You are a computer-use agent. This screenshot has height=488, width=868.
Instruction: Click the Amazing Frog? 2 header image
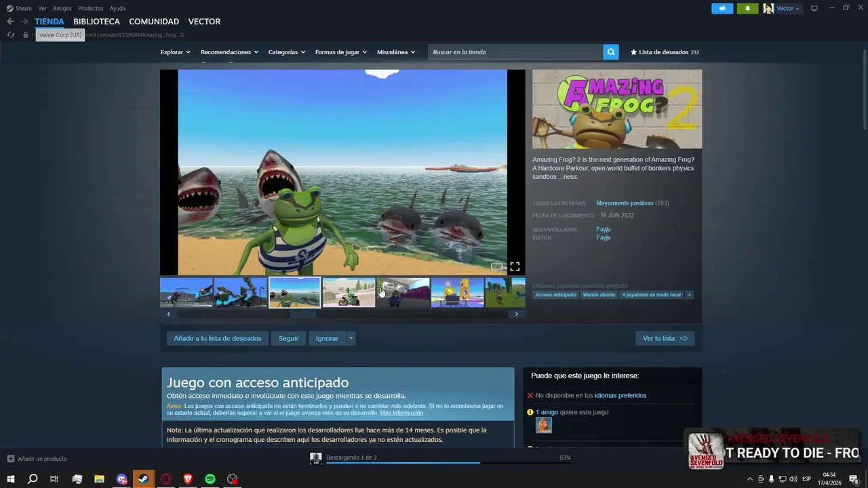pyautogui.click(x=617, y=109)
